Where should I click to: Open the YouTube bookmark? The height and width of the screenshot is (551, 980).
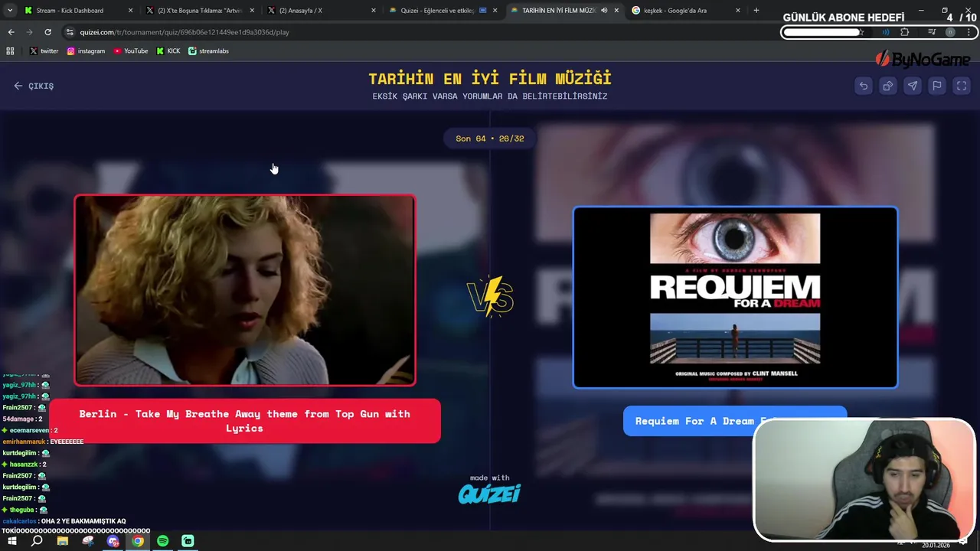pos(130,51)
